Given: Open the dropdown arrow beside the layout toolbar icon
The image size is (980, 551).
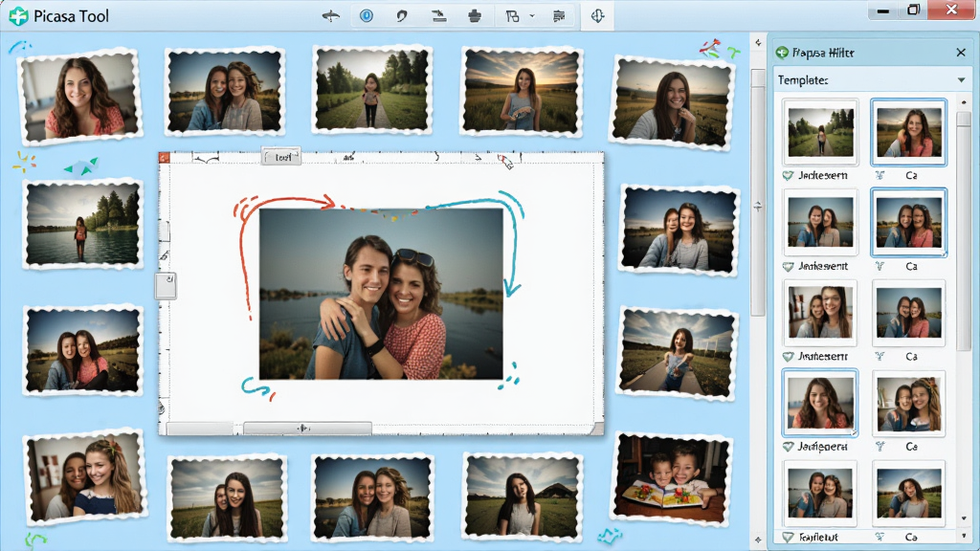Looking at the screenshot, I should [532, 17].
